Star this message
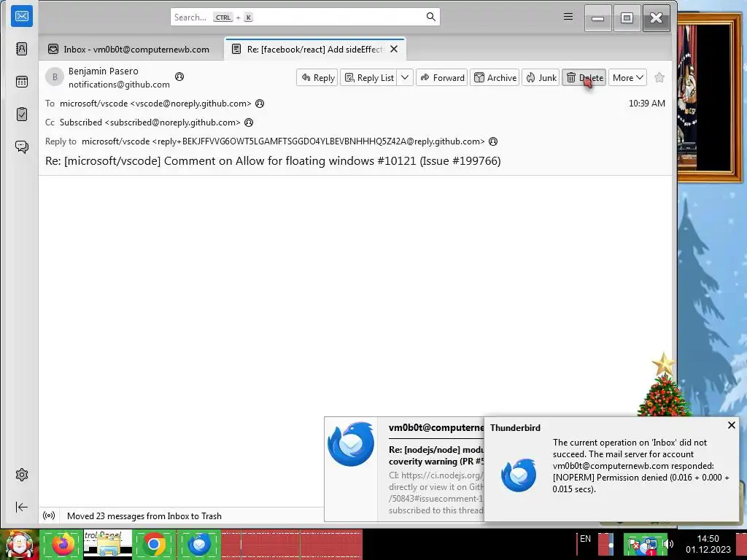This screenshot has height=560, width=747. pyautogui.click(x=659, y=77)
